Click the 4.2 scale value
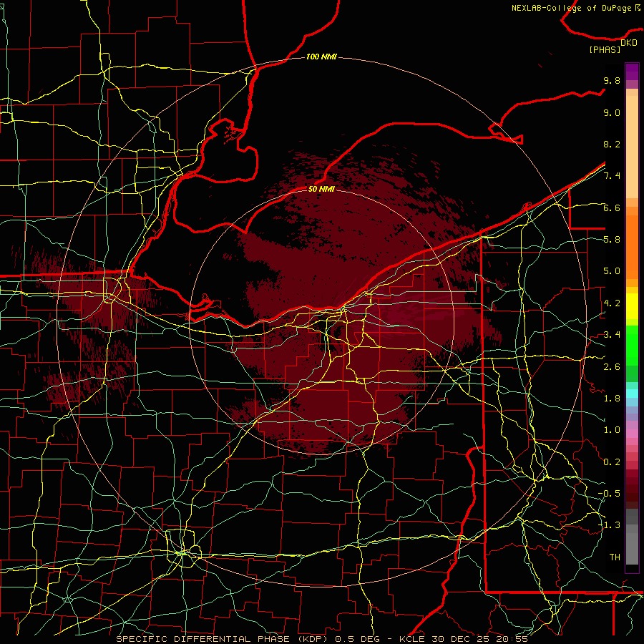Screen dimensions: 644x644 coord(612,303)
